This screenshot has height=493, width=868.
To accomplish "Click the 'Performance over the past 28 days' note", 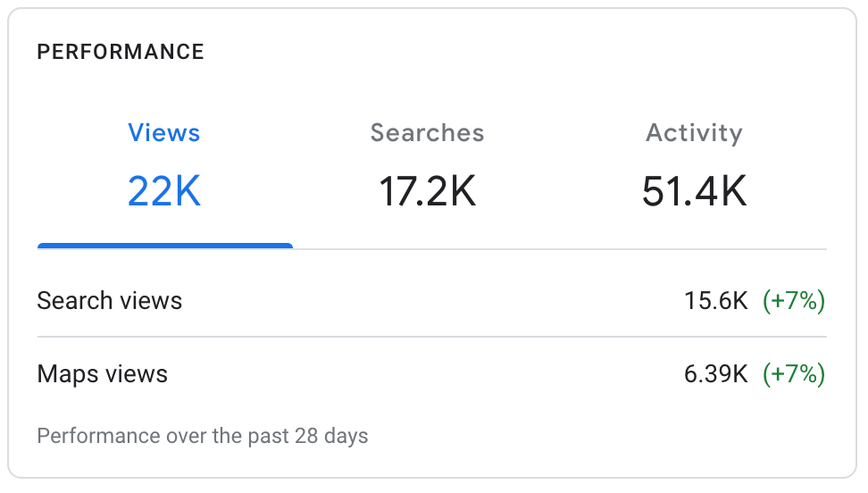I will pyautogui.click(x=203, y=437).
